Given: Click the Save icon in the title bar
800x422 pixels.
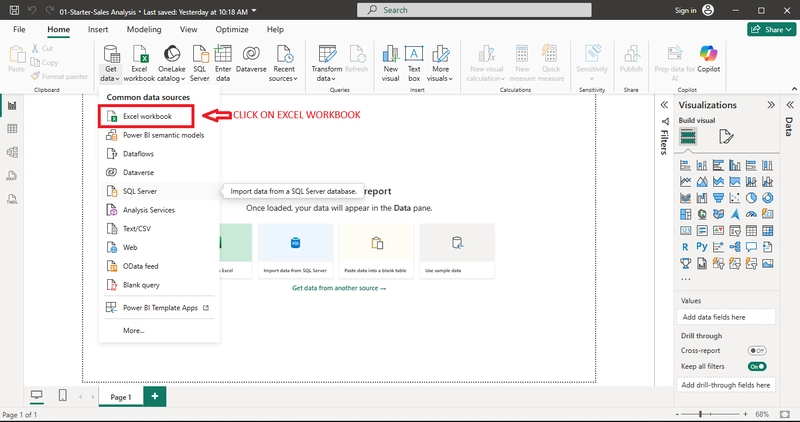Looking at the screenshot, I should pos(14,11).
